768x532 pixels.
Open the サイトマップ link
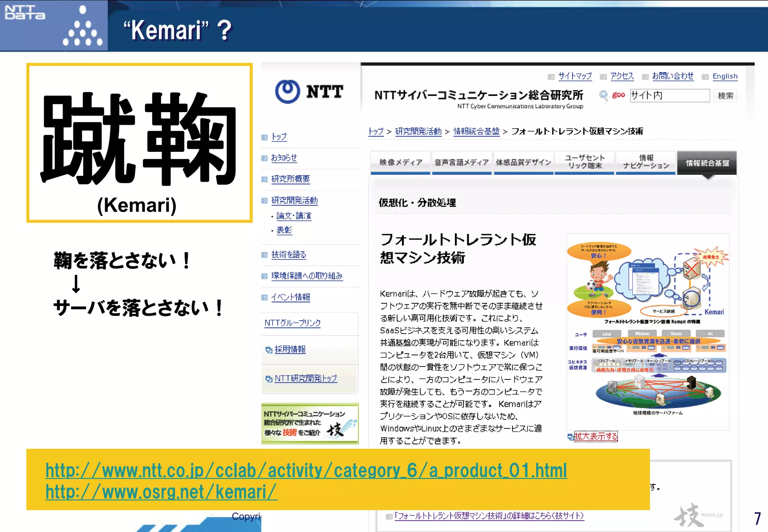[575, 76]
